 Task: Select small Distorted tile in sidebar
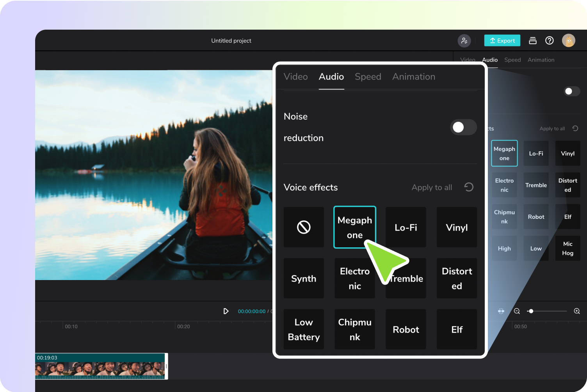click(568, 185)
